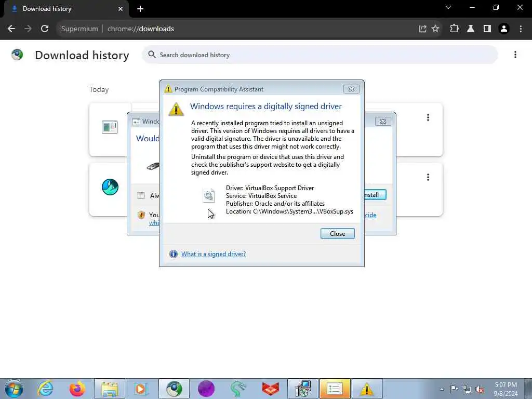Switch to the installer setup taskbar icon
532x399 pixels.
click(303, 389)
